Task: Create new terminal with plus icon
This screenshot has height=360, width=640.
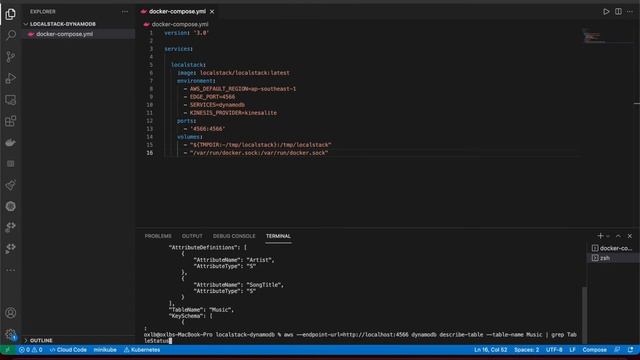Action: 600,236
